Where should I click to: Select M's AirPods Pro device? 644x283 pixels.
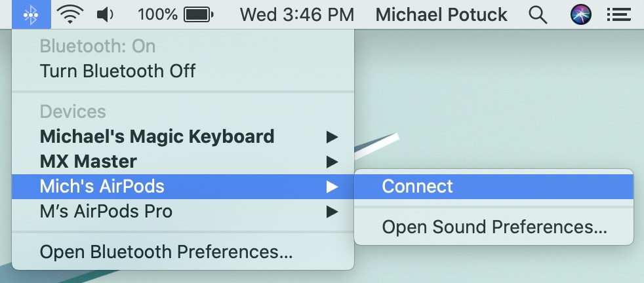click(x=106, y=212)
